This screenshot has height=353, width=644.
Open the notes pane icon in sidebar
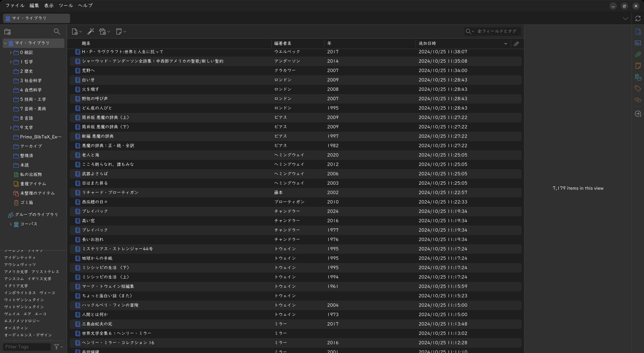tap(638, 66)
